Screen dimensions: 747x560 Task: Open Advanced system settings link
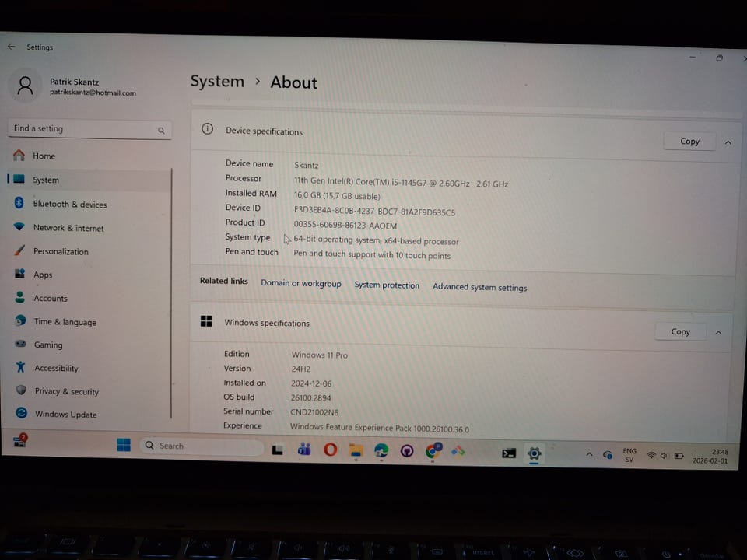(x=480, y=287)
